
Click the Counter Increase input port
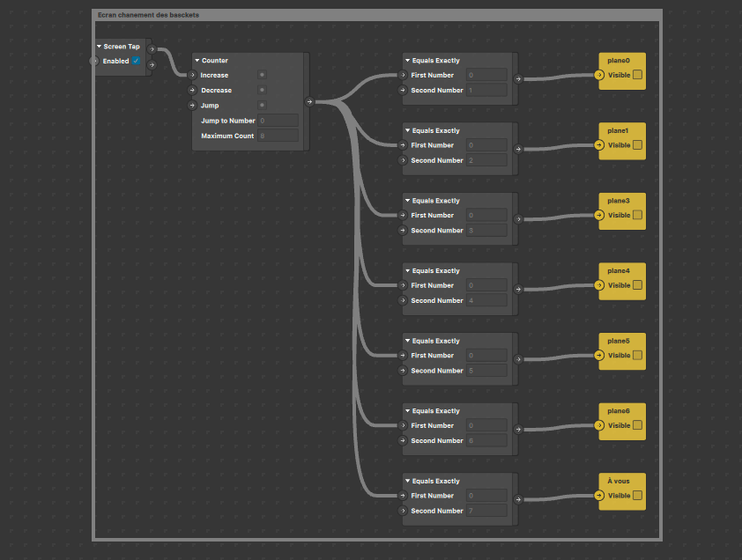coord(192,75)
